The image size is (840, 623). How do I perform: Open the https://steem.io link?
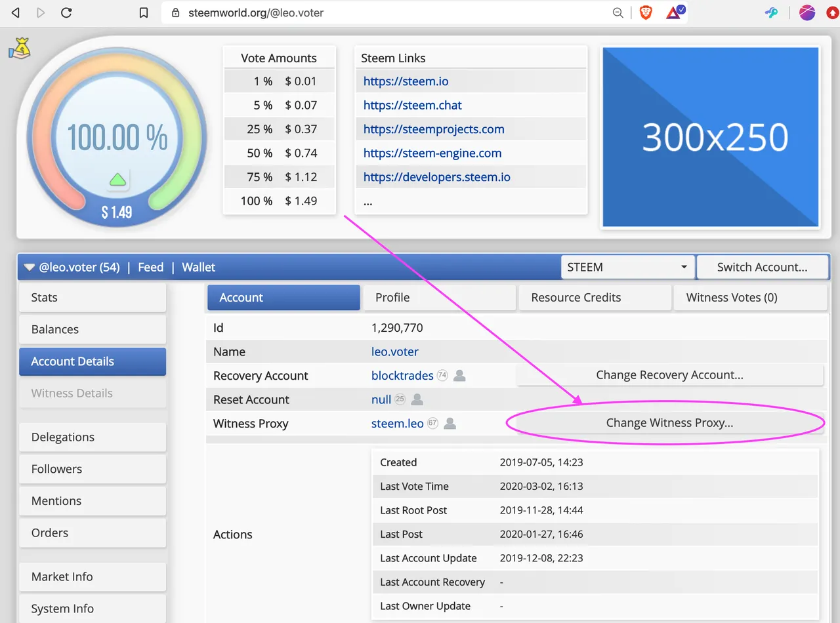coord(406,81)
